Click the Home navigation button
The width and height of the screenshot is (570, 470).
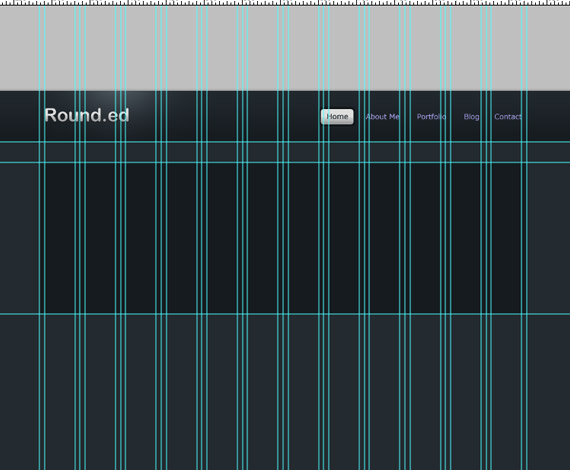click(337, 117)
